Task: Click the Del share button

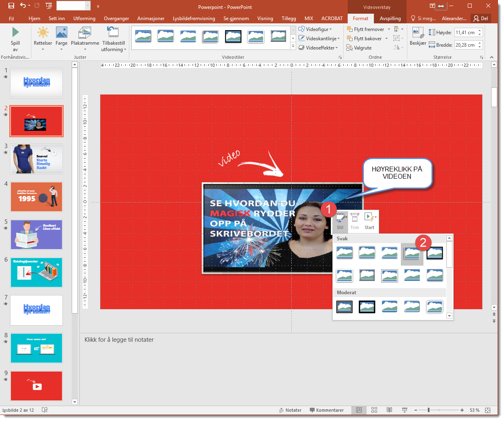Action: (x=481, y=19)
